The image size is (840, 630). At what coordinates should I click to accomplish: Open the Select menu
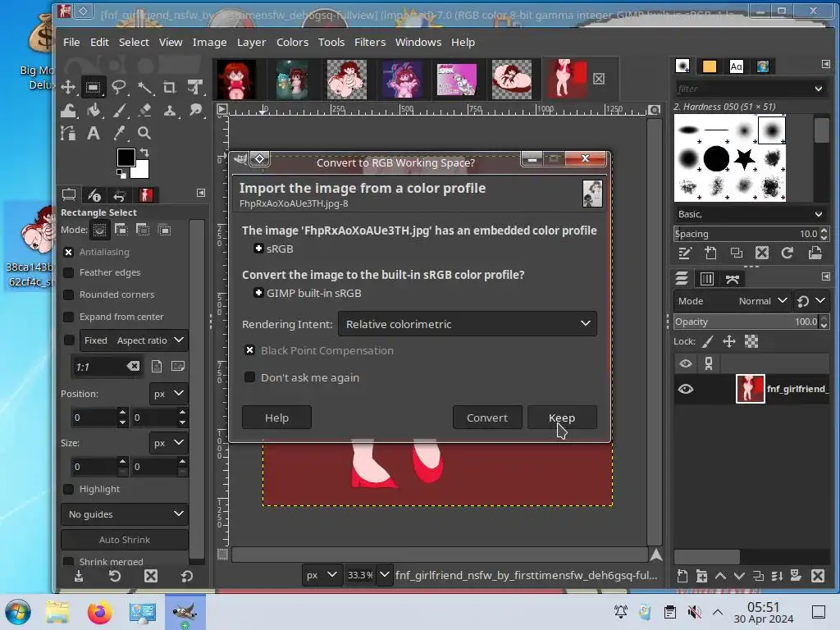click(x=134, y=42)
